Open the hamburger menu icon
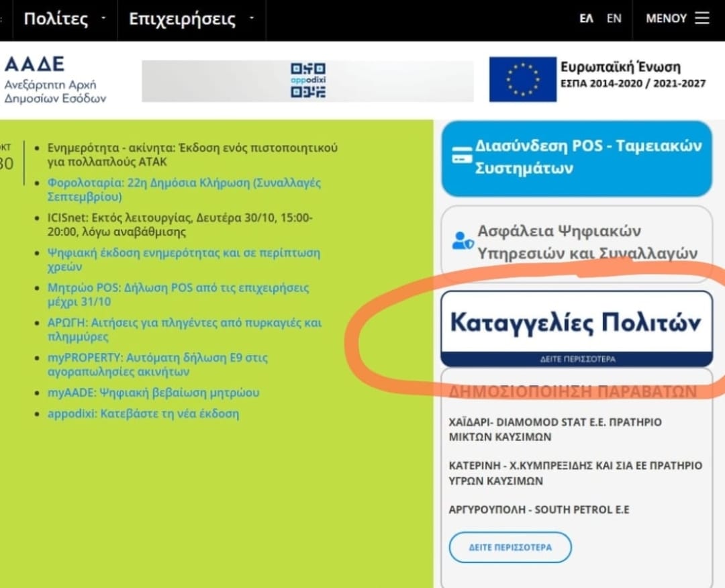Screen dimensions: 725x588 click(702, 18)
